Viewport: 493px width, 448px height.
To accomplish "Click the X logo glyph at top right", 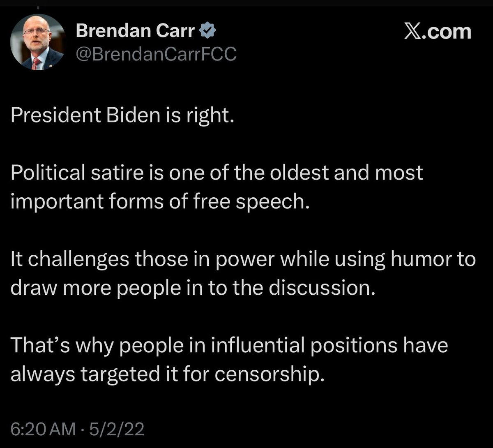I will pyautogui.click(x=411, y=32).
